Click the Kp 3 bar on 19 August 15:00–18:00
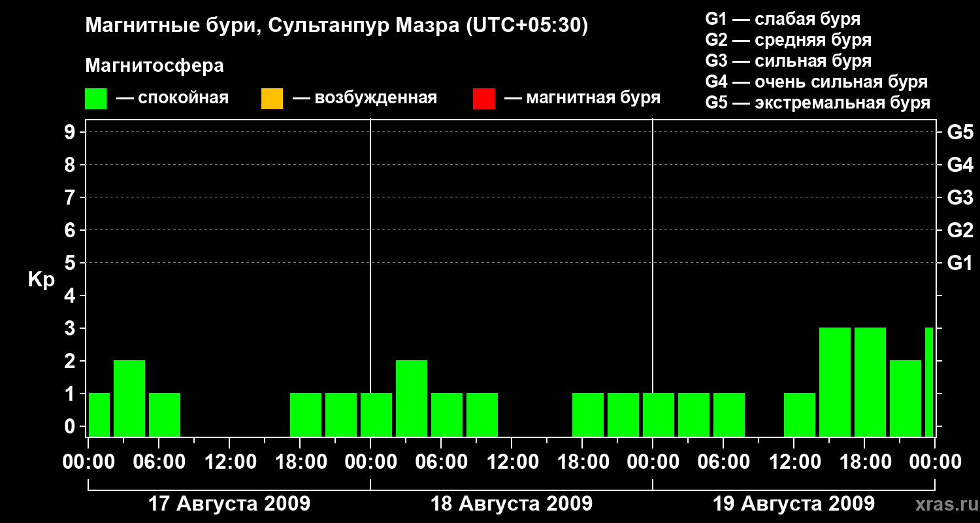Viewport: 980px width, 523px height. 835,382
